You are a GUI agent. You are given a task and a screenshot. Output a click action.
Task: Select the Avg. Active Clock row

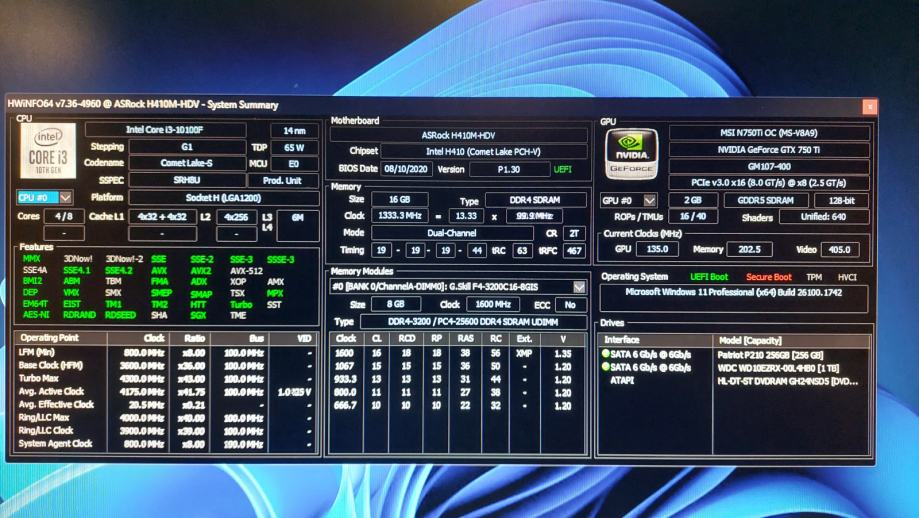(x=166, y=391)
